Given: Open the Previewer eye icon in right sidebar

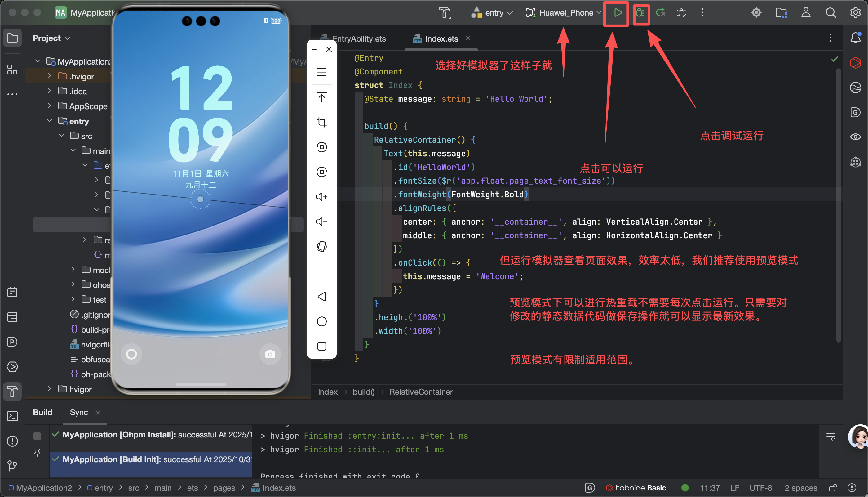Looking at the screenshot, I should [x=855, y=137].
